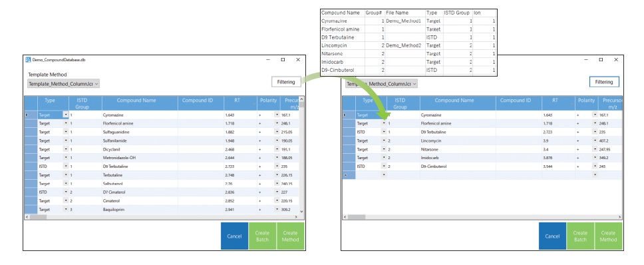Select Terbutaline compound cell in left window
The width and height of the screenshot is (644, 265).
click(140, 175)
